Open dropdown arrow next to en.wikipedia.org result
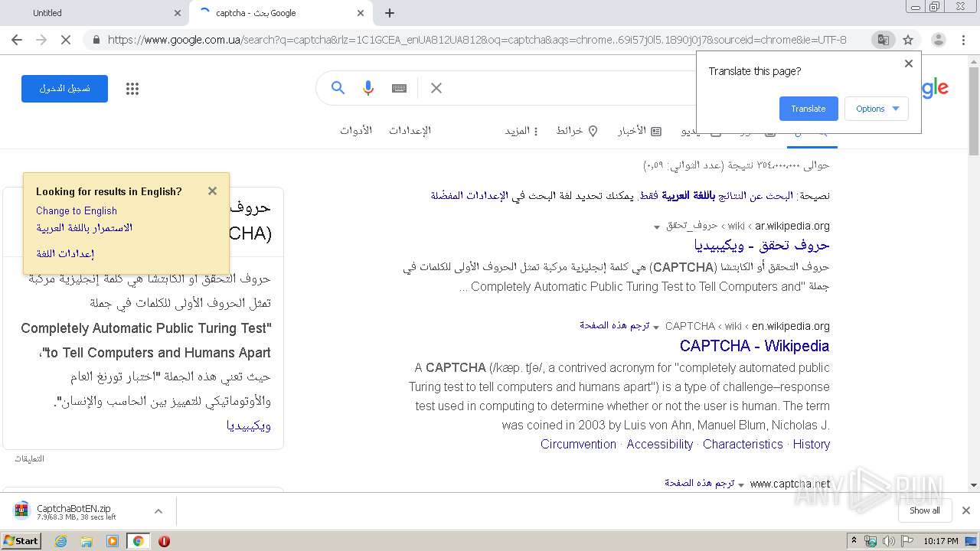Screen dimensions: 980x551 coord(656,328)
